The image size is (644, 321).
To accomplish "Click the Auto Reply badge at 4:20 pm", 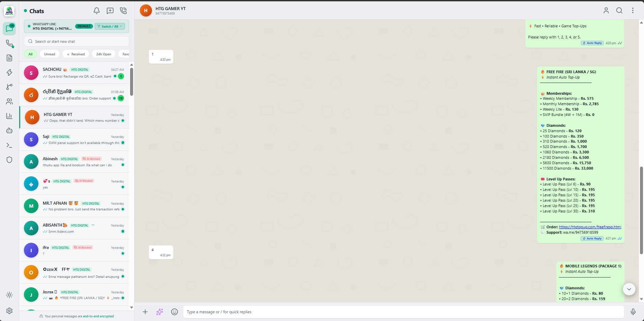I will pos(592,43).
